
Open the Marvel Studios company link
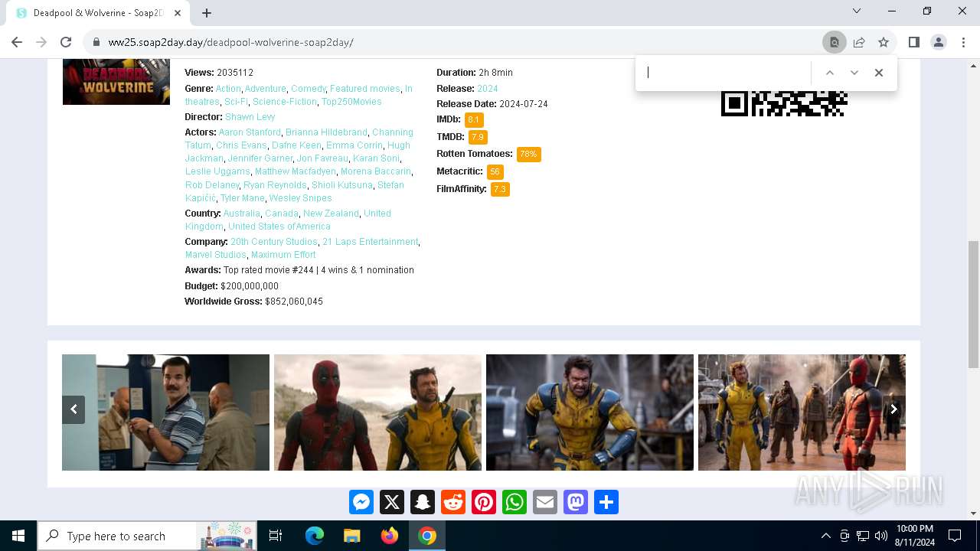pos(216,255)
